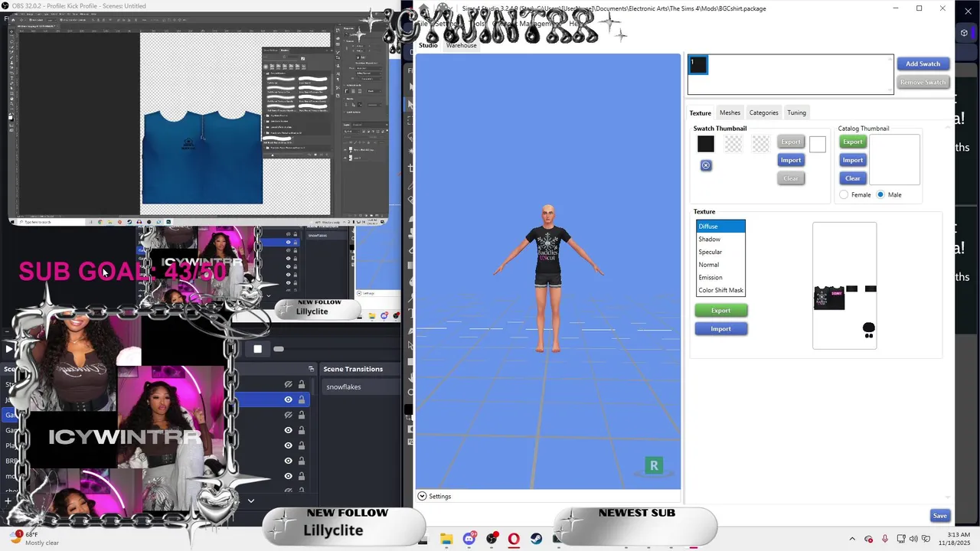Select the Shadow texture entry
Viewport: 980px width, 551px height.
(720, 239)
